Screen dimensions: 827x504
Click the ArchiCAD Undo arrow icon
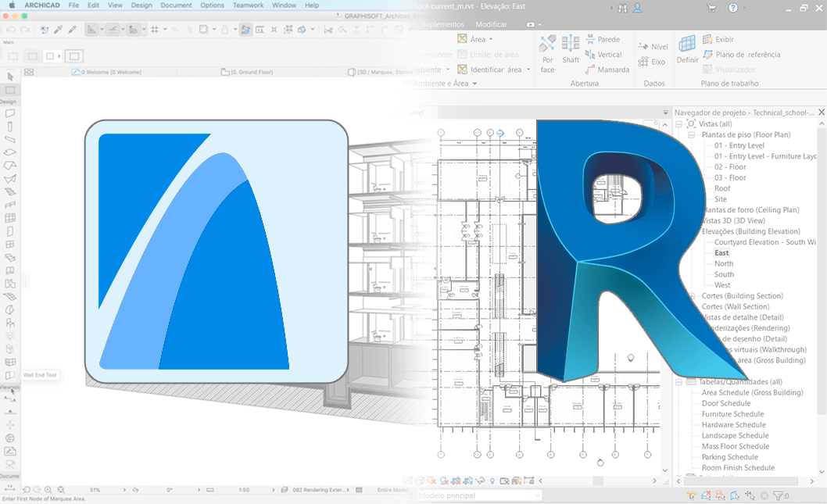click(12, 30)
